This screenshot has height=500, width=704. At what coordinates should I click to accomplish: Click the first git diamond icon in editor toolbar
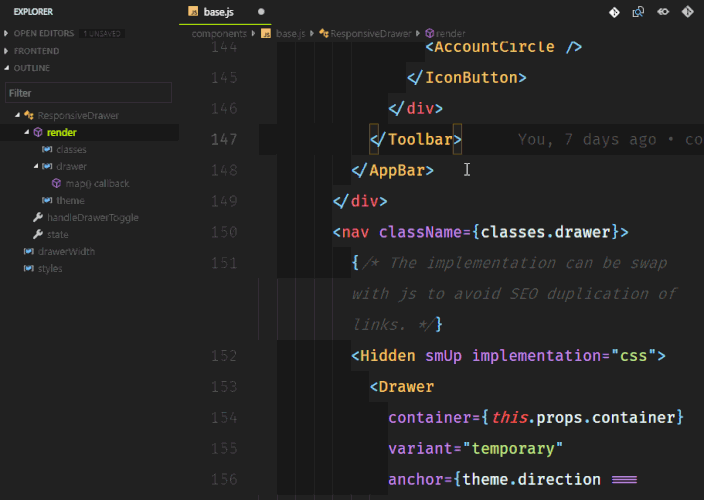[614, 12]
